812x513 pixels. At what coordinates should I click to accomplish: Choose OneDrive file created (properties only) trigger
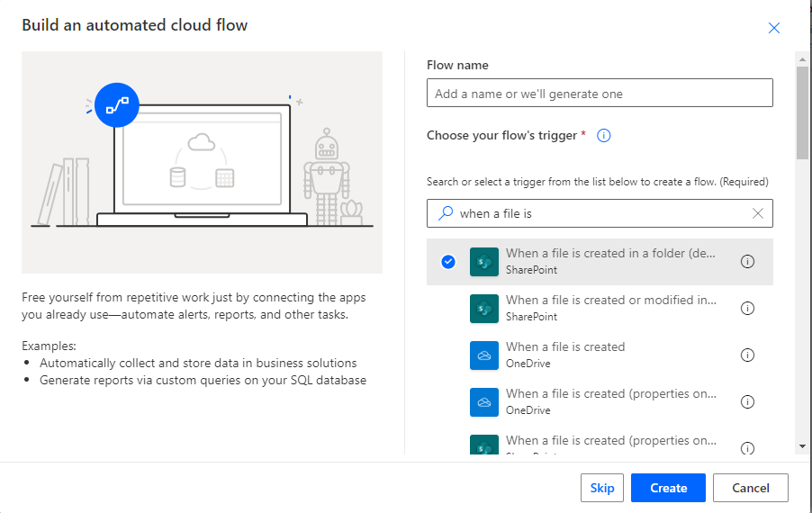tap(612, 401)
